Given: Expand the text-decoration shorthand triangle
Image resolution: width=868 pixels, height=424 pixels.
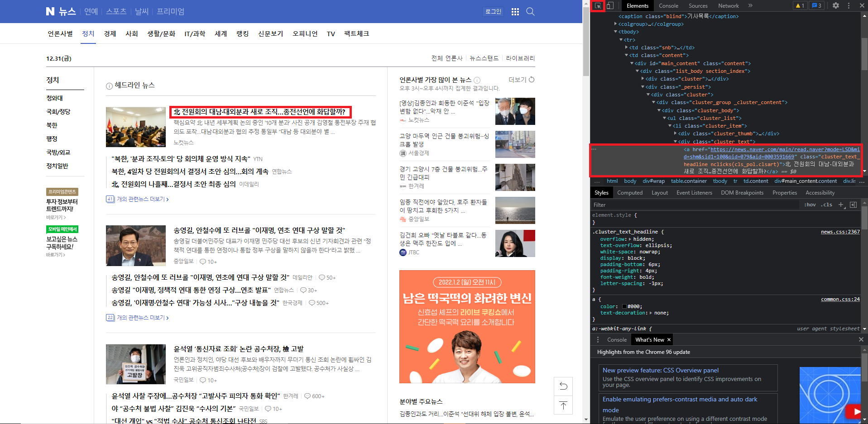Looking at the screenshot, I should (651, 313).
